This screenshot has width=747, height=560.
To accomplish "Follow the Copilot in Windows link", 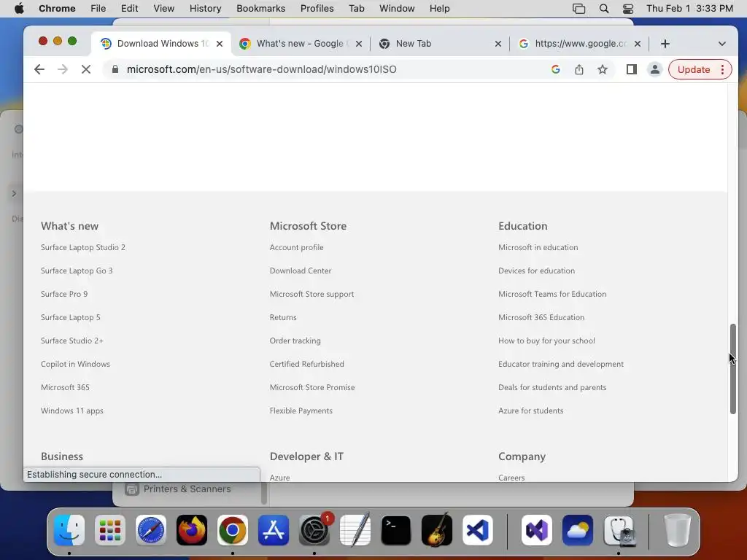I will coord(75,364).
